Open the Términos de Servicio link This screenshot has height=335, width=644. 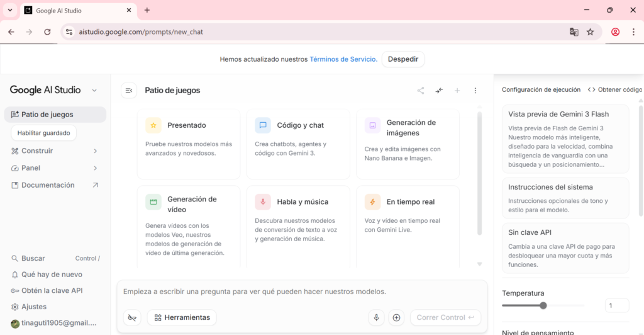coord(343,59)
